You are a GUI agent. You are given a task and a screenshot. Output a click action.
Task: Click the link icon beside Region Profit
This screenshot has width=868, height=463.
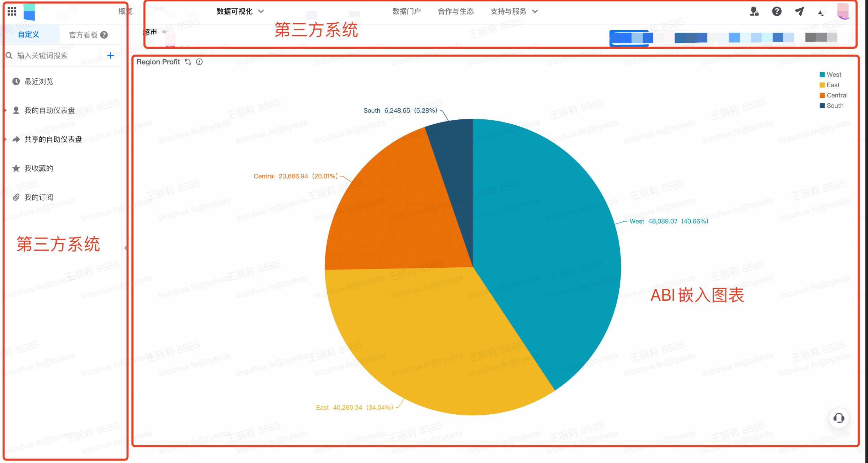point(188,62)
